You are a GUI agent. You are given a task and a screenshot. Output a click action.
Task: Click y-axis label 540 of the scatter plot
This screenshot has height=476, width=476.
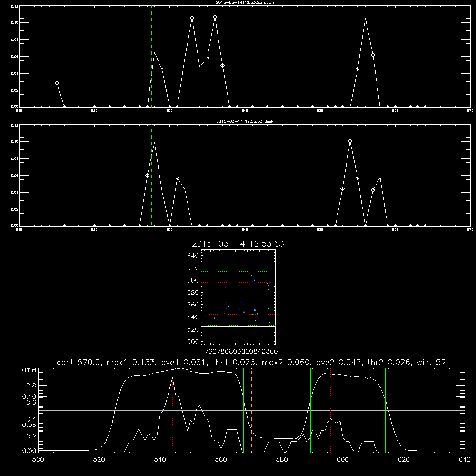click(193, 317)
